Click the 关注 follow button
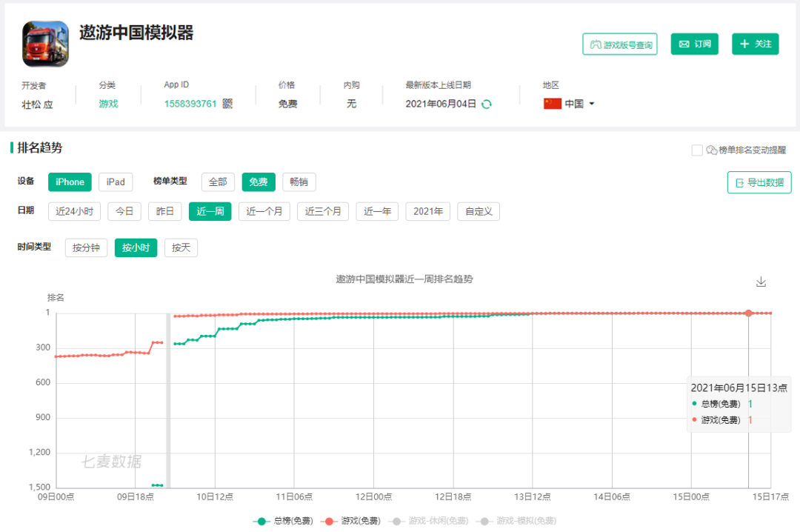The height and width of the screenshot is (532, 800). pyautogui.click(x=755, y=44)
